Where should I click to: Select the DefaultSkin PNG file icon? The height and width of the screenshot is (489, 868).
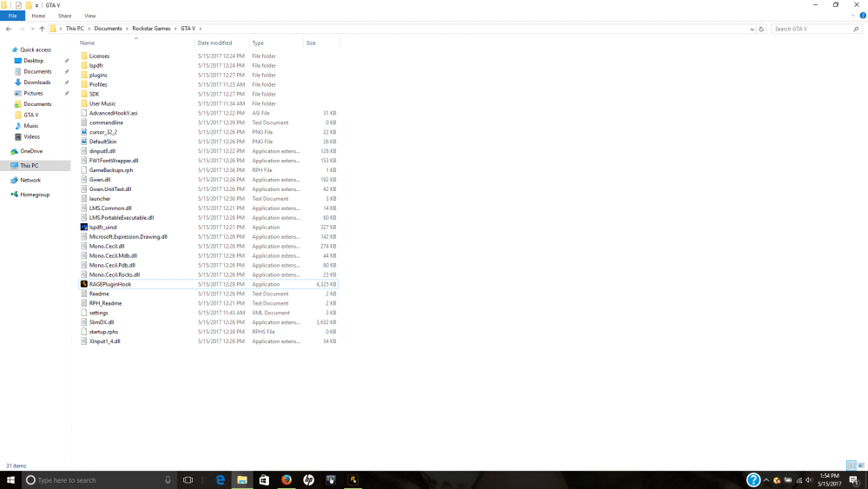[x=84, y=142]
